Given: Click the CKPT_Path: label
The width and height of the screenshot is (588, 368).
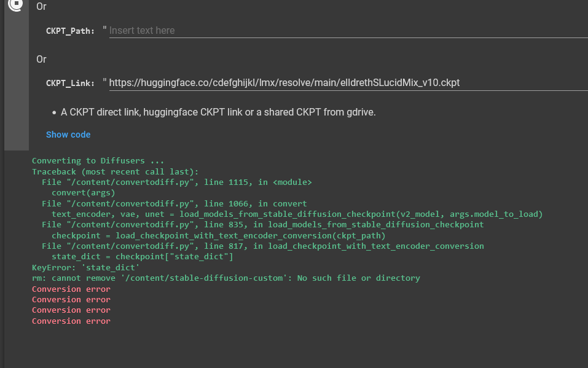Looking at the screenshot, I should coord(70,31).
